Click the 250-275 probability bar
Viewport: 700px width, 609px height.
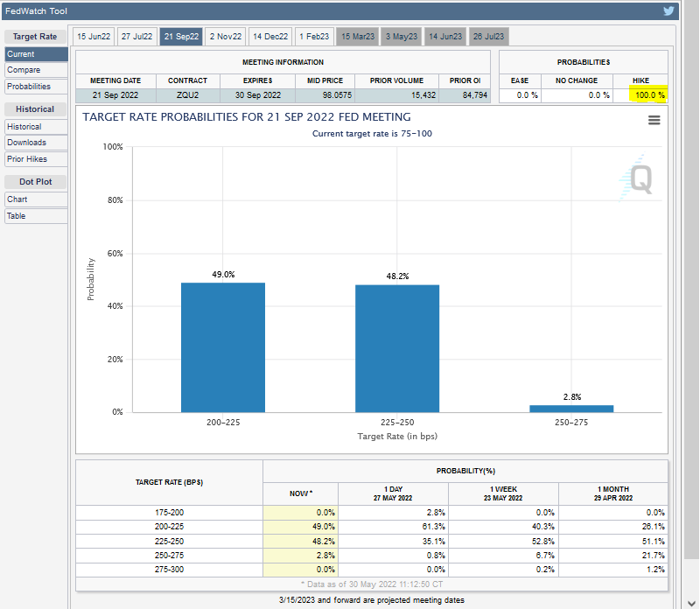pos(571,409)
